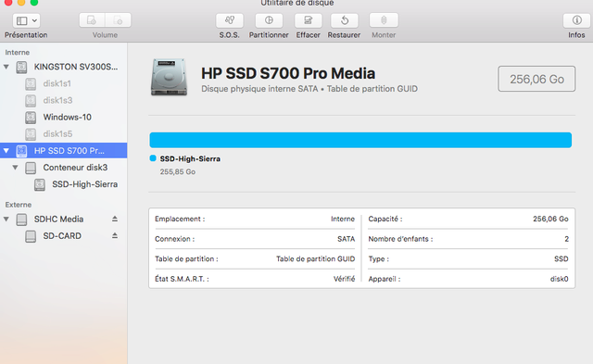Click the Externe section header
This screenshot has height=364, width=593.
click(x=19, y=205)
